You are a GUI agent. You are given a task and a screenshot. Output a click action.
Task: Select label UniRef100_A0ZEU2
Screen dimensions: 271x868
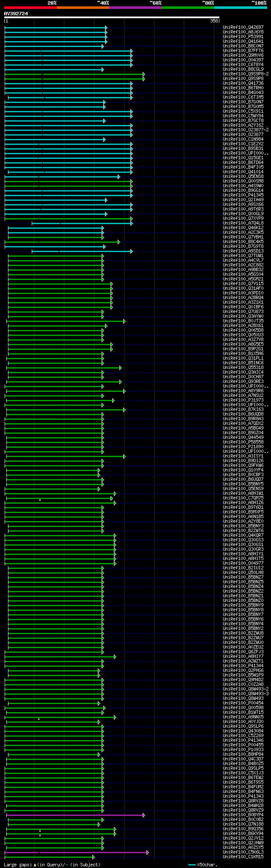pyautogui.click(x=243, y=647)
